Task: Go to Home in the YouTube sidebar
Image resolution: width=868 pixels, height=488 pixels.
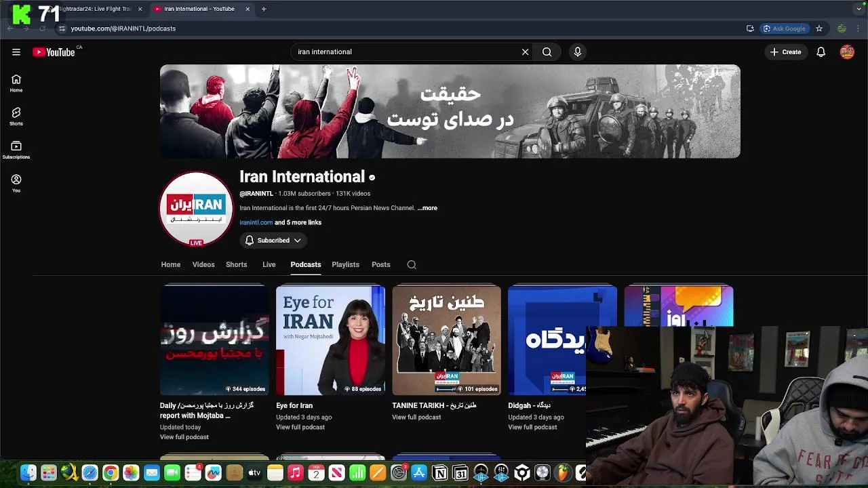Action: [16, 83]
